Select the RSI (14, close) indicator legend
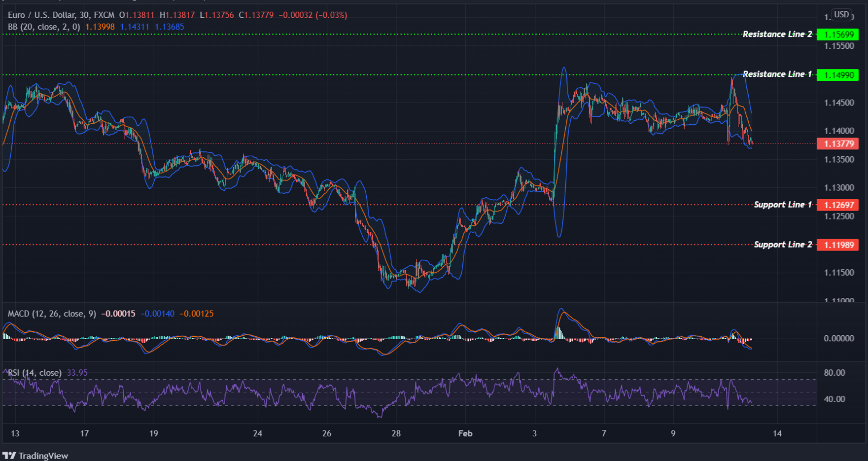Screen dimensions: 868x461 pyautogui.click(x=35, y=373)
